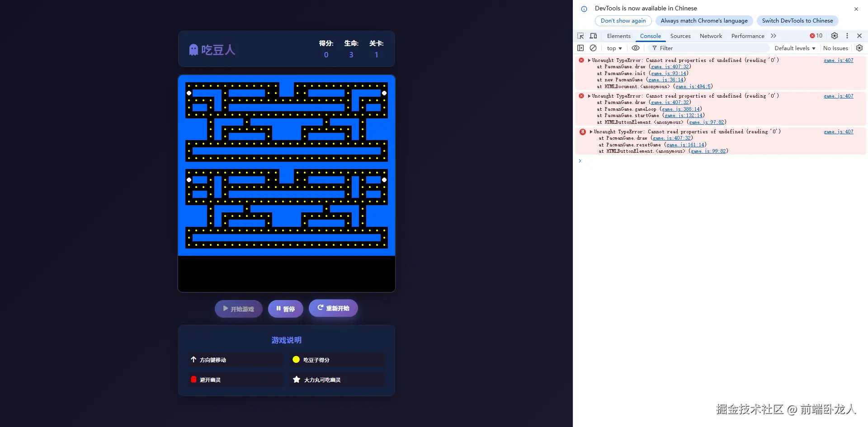
Task: Click the 吃豆人 game title
Action: [x=218, y=50]
